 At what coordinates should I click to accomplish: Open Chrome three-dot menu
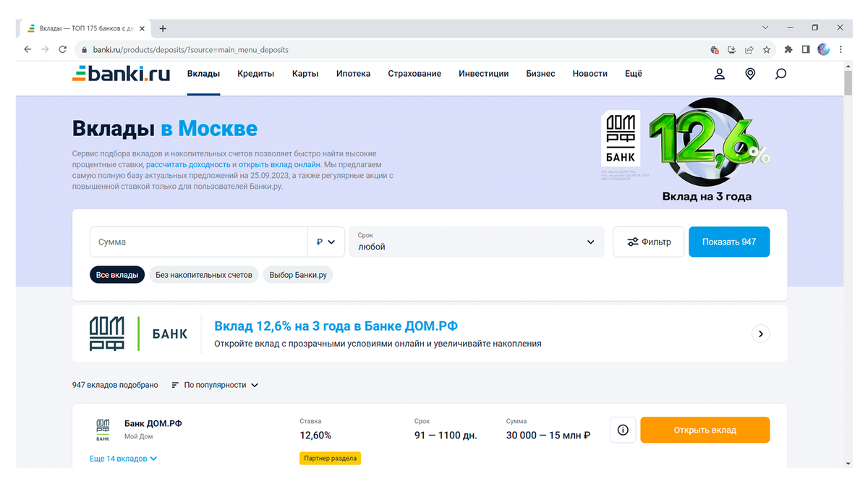(x=841, y=50)
